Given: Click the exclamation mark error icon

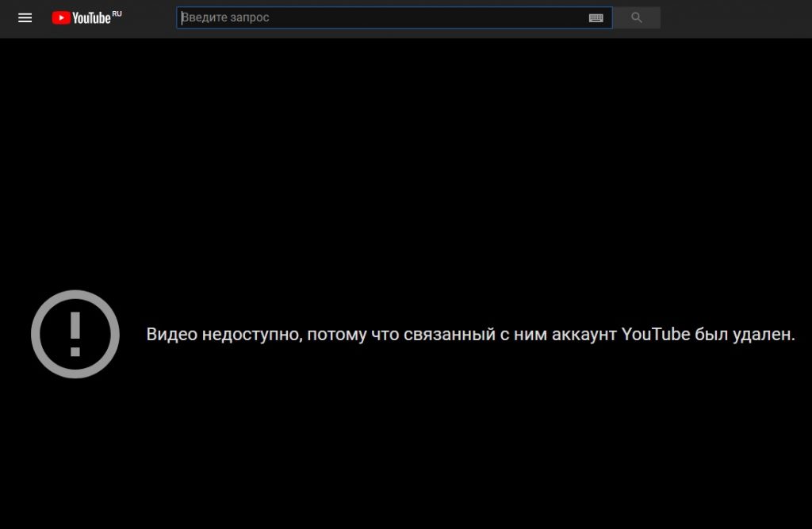Looking at the screenshot, I should click(75, 334).
